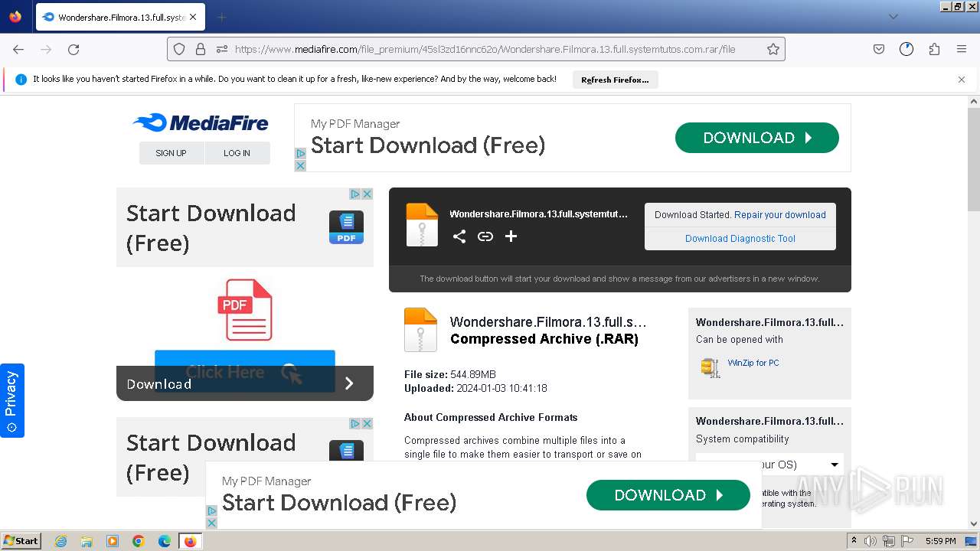980x551 pixels.
Task: Click the scrollbar down arrow
Action: point(974,524)
